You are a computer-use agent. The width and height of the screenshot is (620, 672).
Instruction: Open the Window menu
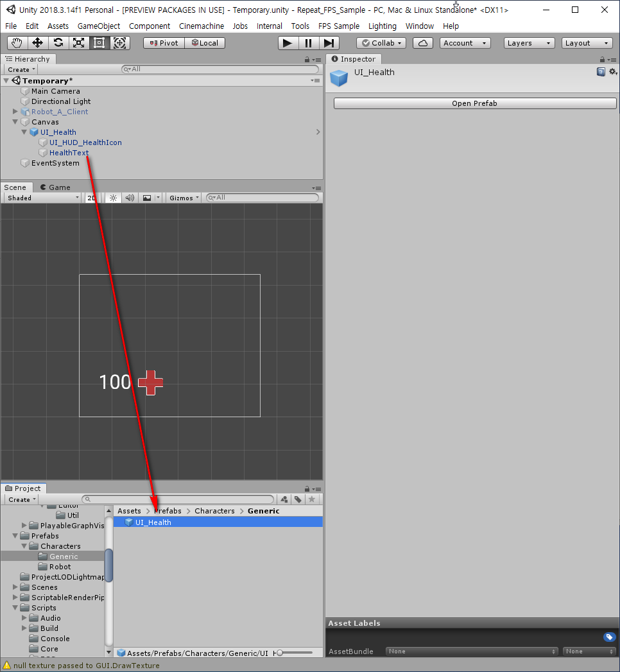420,26
